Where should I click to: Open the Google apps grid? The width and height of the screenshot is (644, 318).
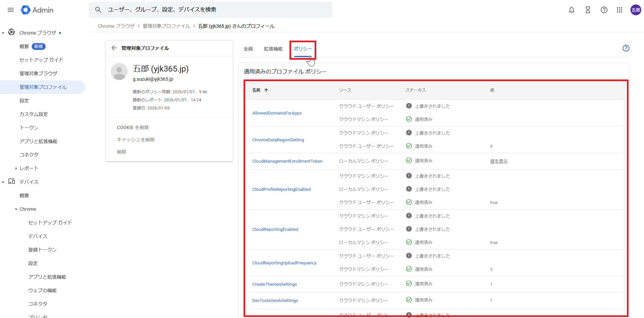click(x=620, y=10)
